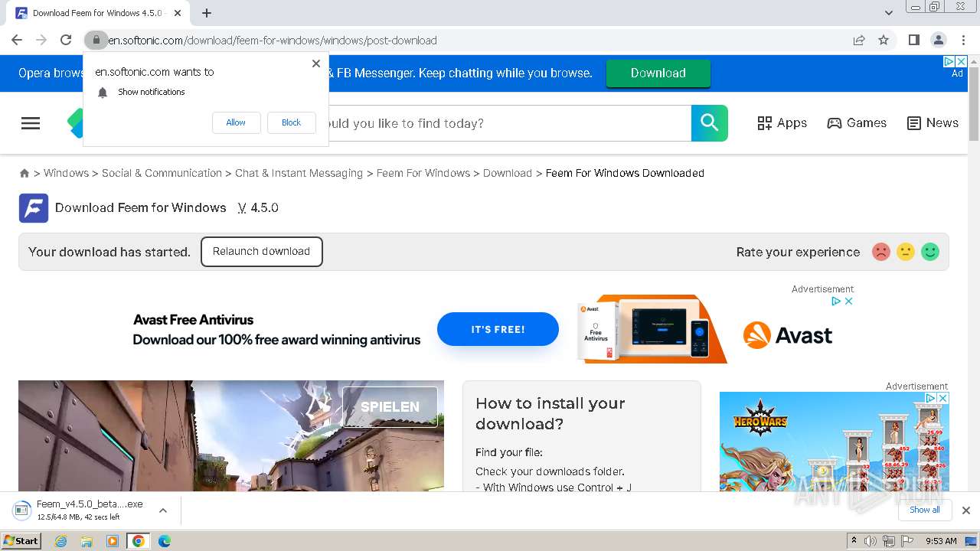Click Avast IT'S FREE! button
Screen dimensions: 980x551
(498, 329)
